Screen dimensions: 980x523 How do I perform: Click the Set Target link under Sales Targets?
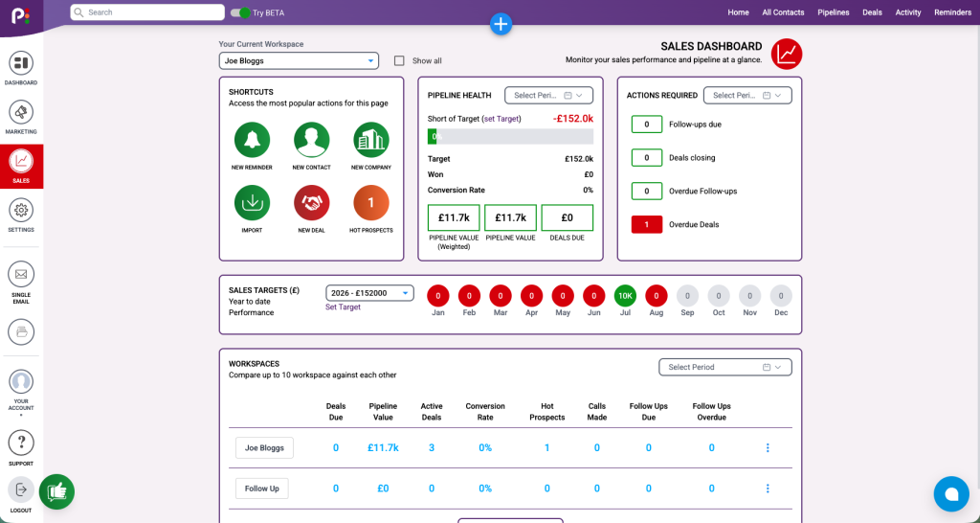click(343, 307)
